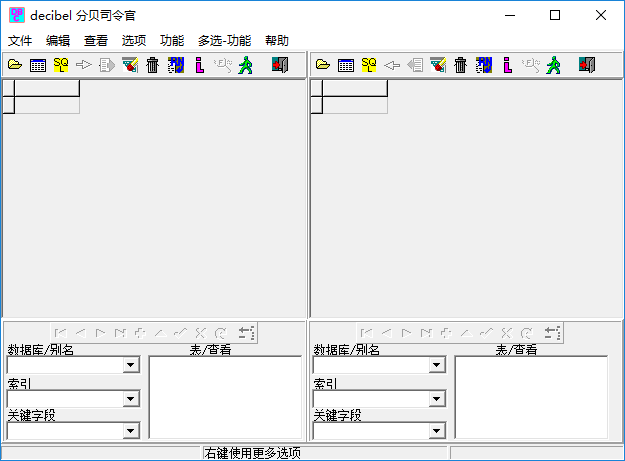Click the trash can icon in right toolbar
The width and height of the screenshot is (625, 461).
click(461, 65)
